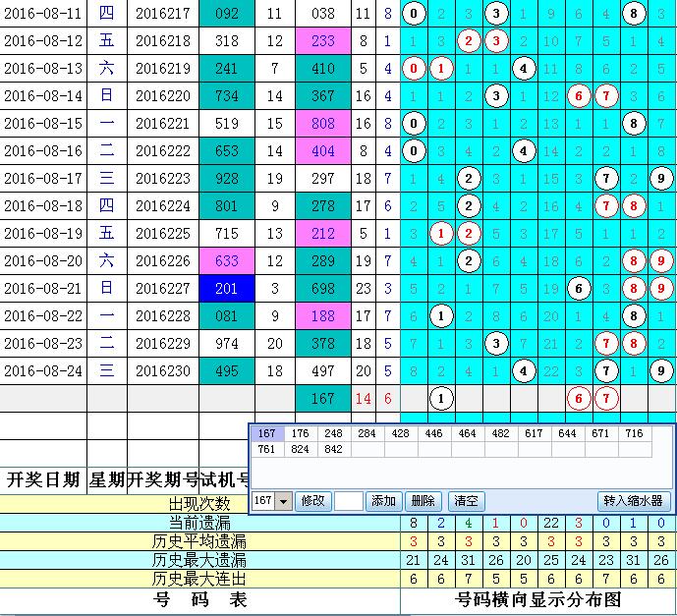The image size is (677, 616).
Task: Select number 716 in the list
Action: coord(634,433)
